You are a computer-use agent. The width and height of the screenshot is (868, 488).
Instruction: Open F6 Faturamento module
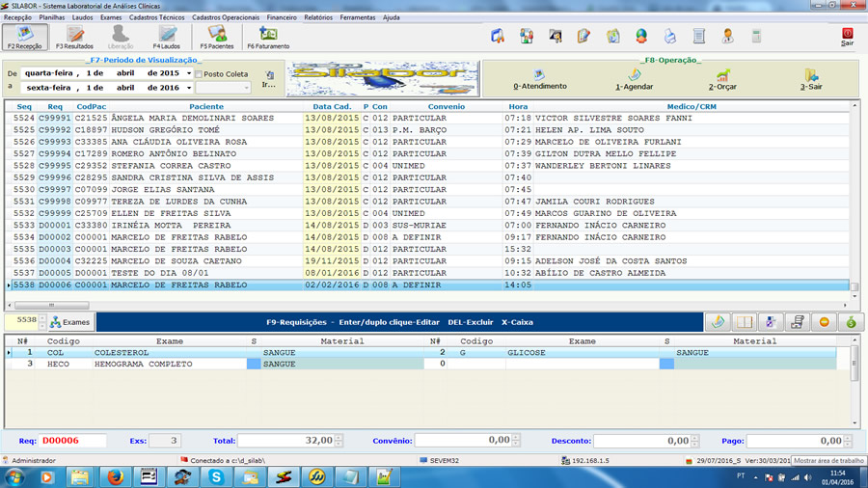267,37
